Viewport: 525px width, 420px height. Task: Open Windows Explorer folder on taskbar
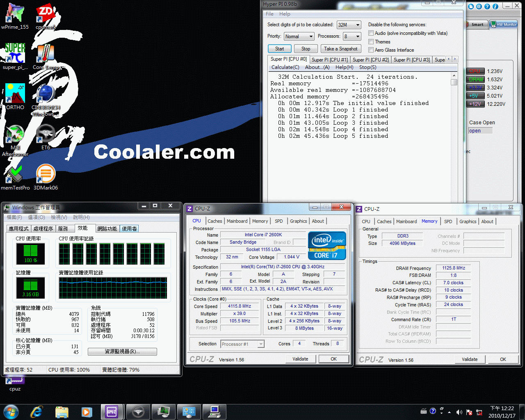coord(62,411)
